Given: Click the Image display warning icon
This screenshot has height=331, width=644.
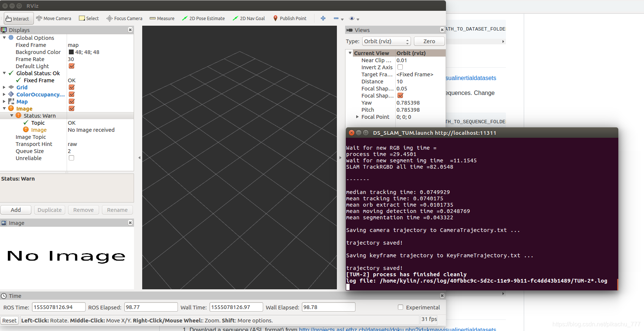Looking at the screenshot, I should click(11, 108).
